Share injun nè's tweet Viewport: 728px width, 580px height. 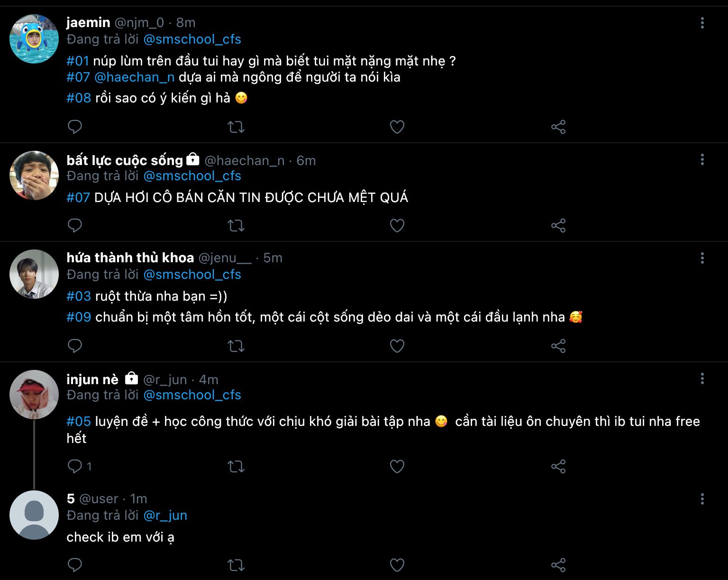[x=558, y=467]
